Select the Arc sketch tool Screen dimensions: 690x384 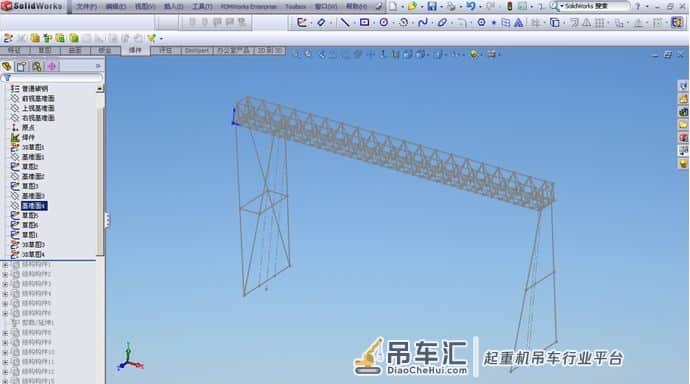(x=403, y=22)
